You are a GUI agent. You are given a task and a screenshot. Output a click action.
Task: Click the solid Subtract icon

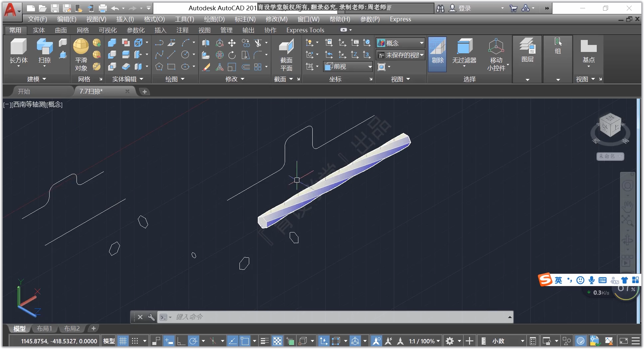[x=112, y=55]
